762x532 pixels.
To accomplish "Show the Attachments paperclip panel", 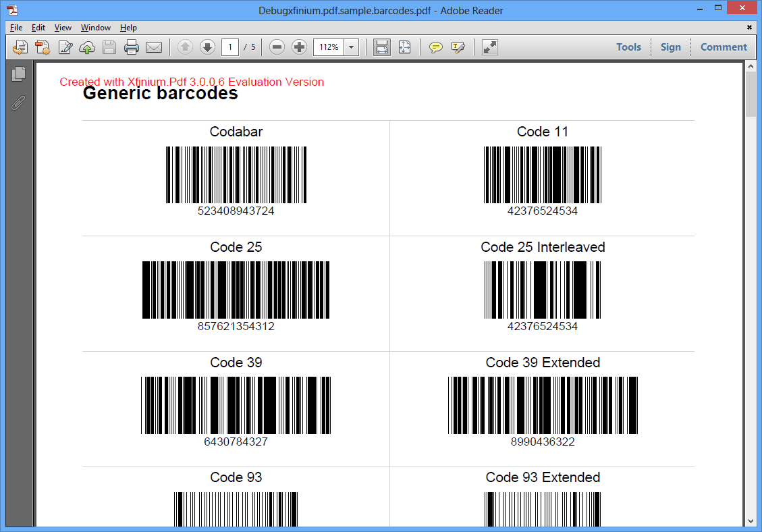I will [18, 103].
